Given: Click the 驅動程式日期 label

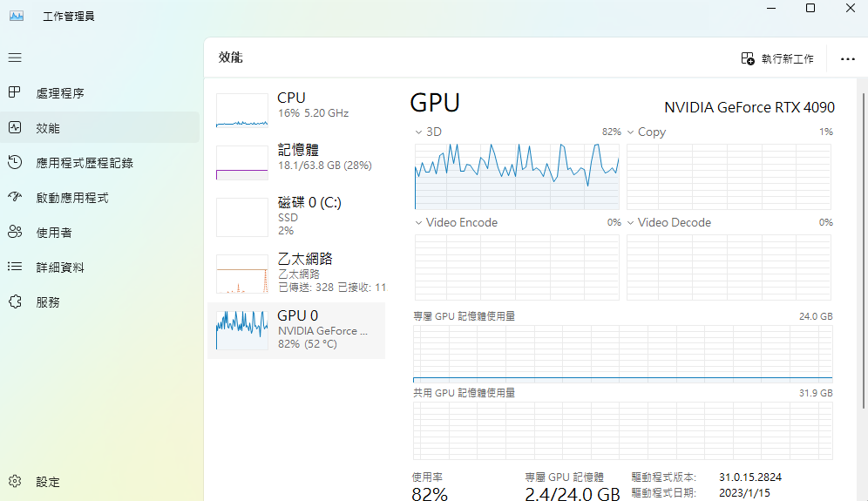Looking at the screenshot, I should (x=664, y=492).
